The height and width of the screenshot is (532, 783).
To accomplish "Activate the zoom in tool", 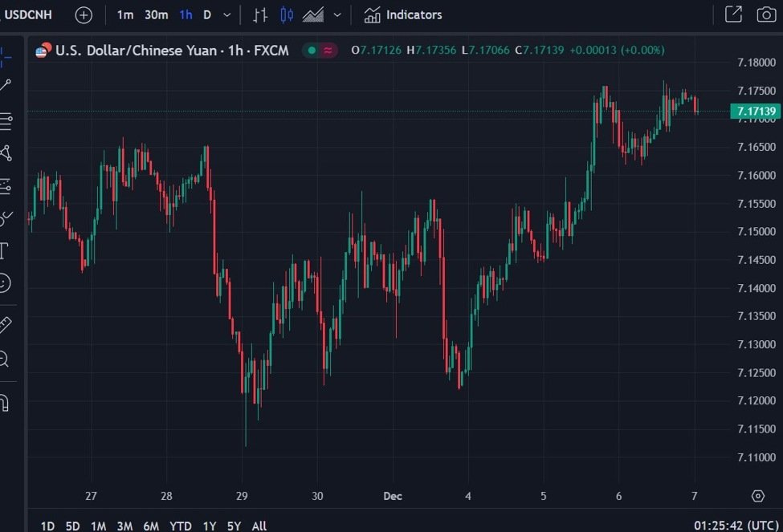I will (x=5, y=359).
